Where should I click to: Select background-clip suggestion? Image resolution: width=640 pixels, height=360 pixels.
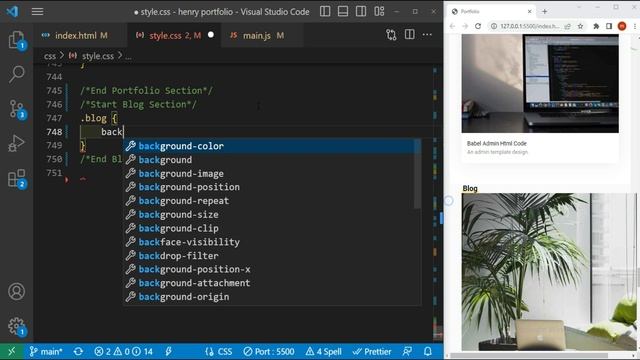[269, 228]
